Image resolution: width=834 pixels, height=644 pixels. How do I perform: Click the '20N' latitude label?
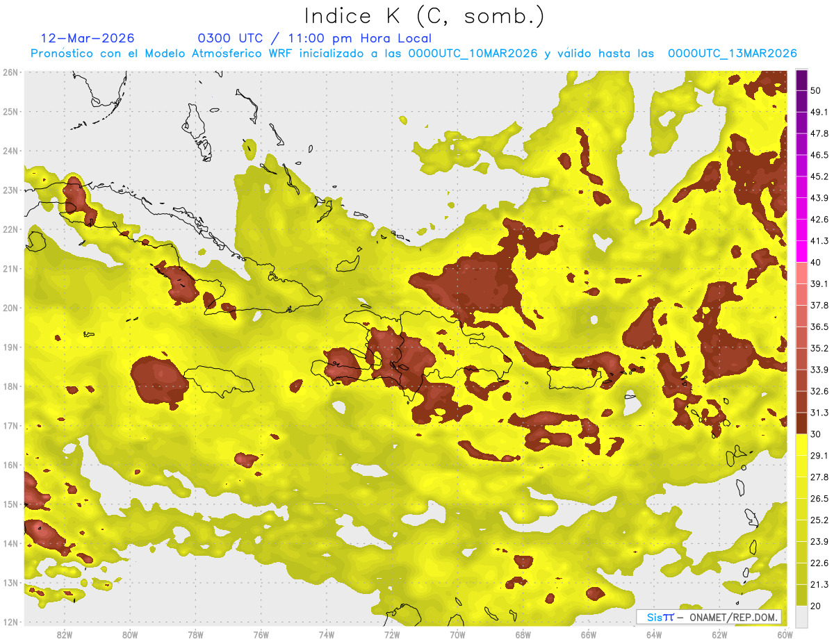pyautogui.click(x=10, y=308)
